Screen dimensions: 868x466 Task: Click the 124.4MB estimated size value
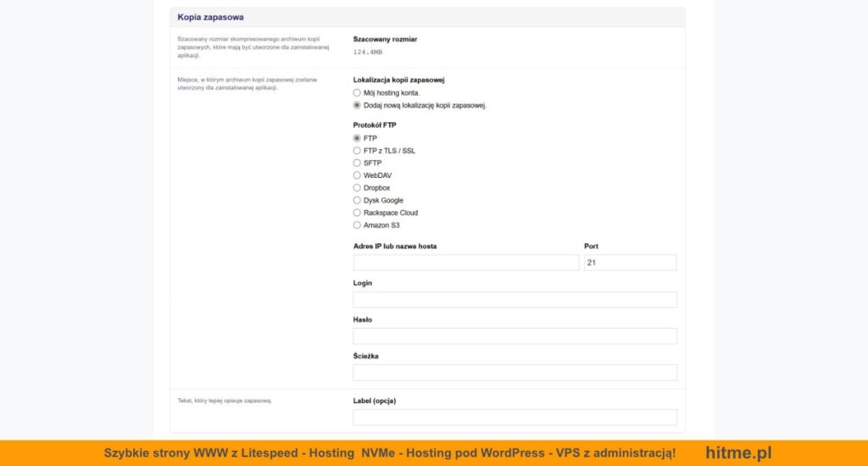pos(368,53)
